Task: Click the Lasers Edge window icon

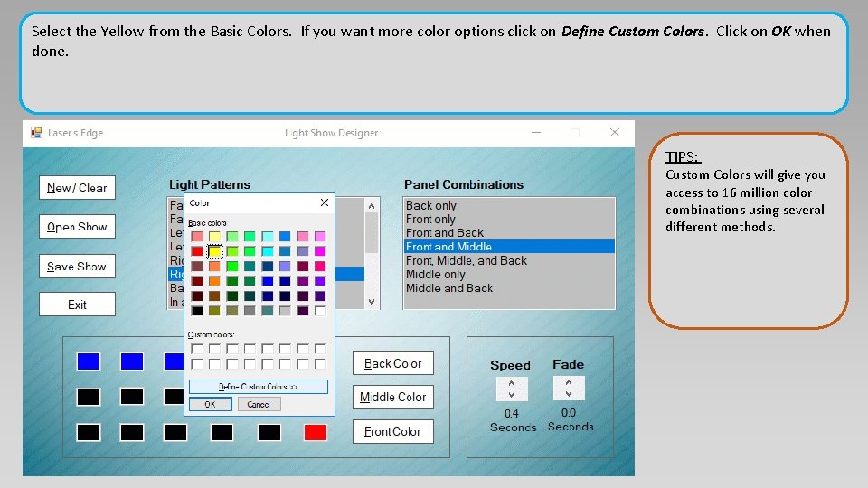Action: tap(36, 133)
